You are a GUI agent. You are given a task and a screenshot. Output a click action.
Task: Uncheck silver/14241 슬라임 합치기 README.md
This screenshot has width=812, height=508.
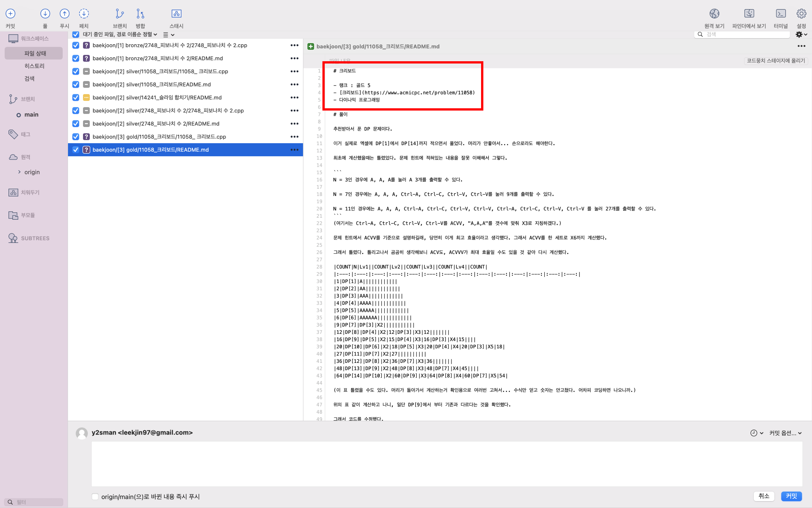coord(76,98)
